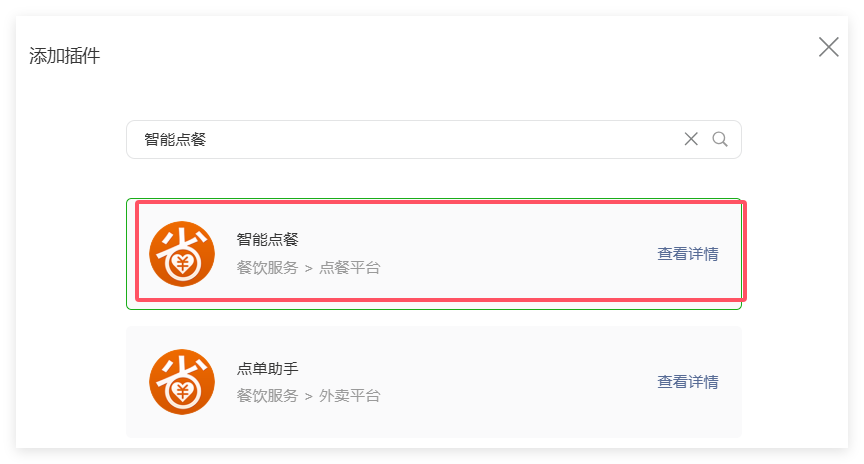Click the orange 智能点餐 plugin icon
The height and width of the screenshot is (464, 864).
[182, 254]
